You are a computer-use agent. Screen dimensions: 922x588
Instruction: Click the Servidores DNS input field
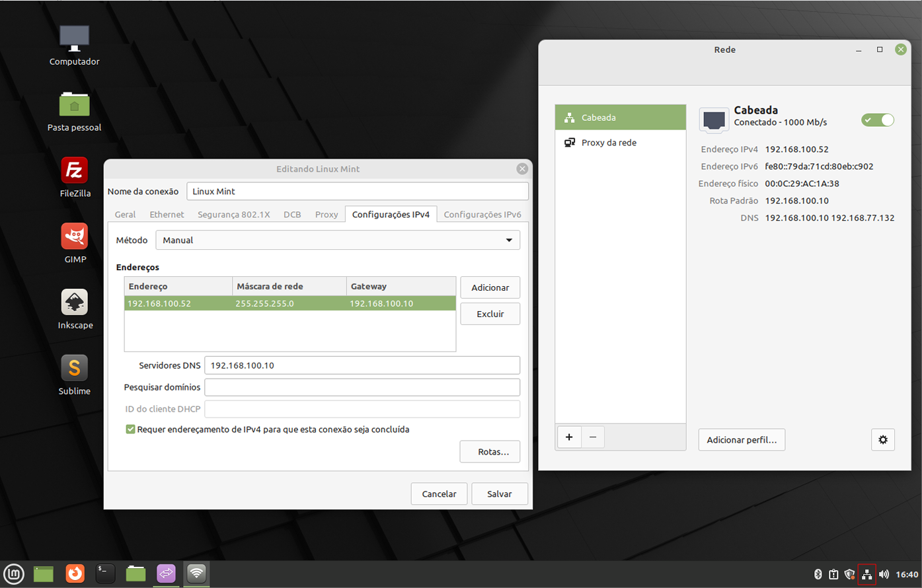362,365
